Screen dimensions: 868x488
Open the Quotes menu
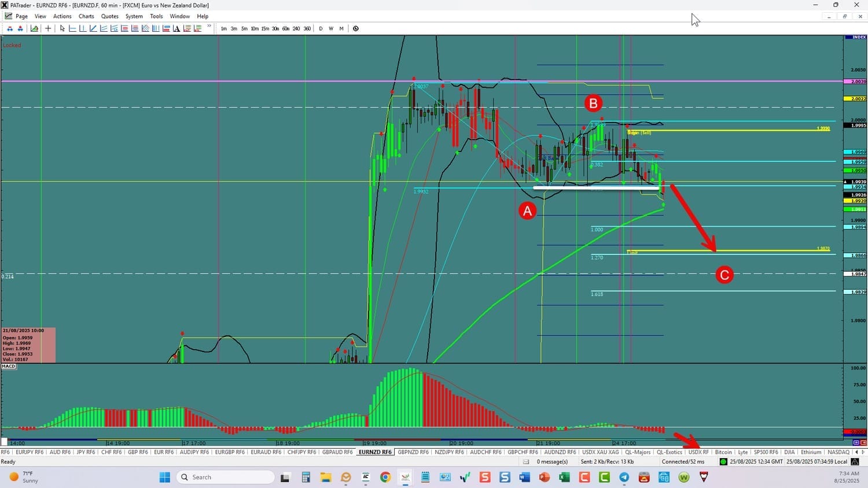click(110, 16)
